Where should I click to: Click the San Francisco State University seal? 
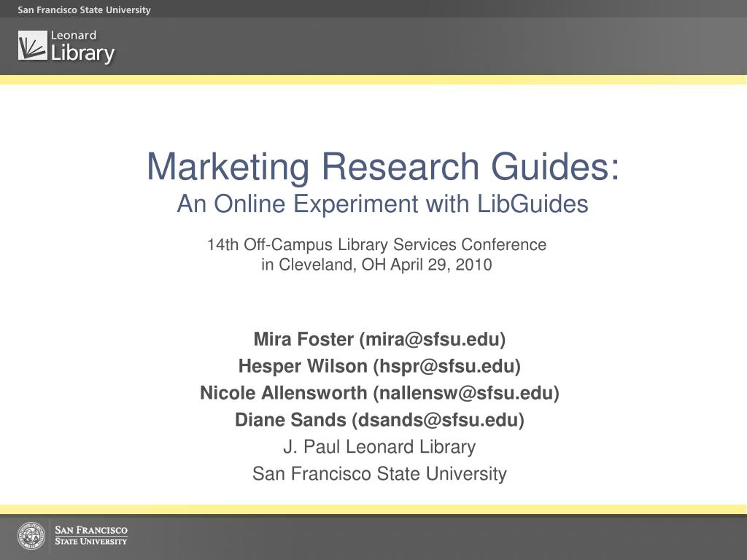coord(31,536)
